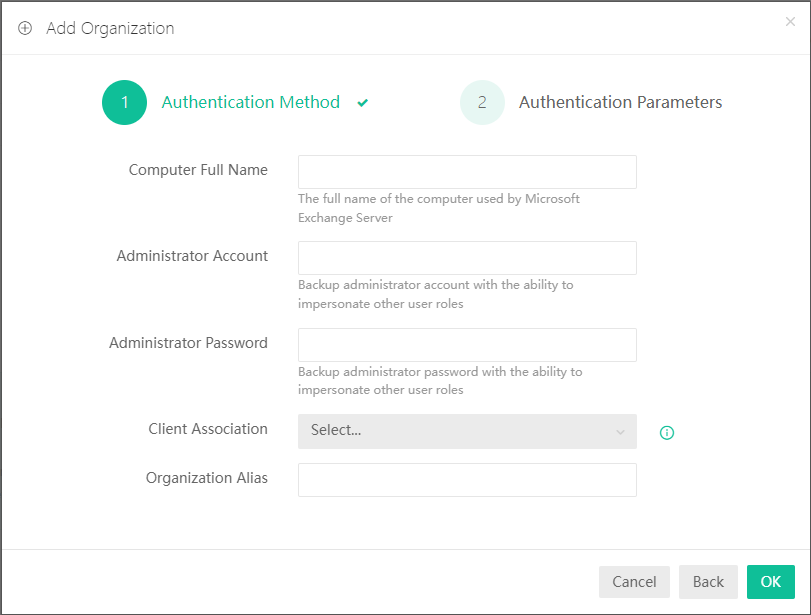Select step 2 Authentication Parameters circle
Screen dimensions: 811x615
click(482, 102)
